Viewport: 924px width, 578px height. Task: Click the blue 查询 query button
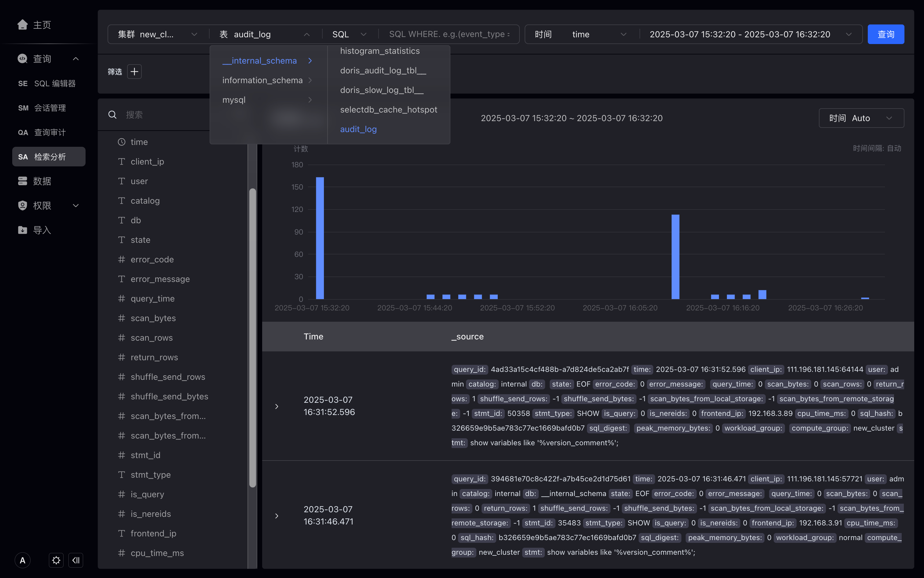click(x=886, y=34)
